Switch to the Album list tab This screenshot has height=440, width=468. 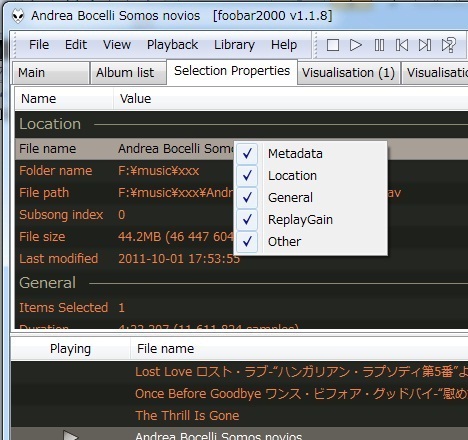click(128, 73)
